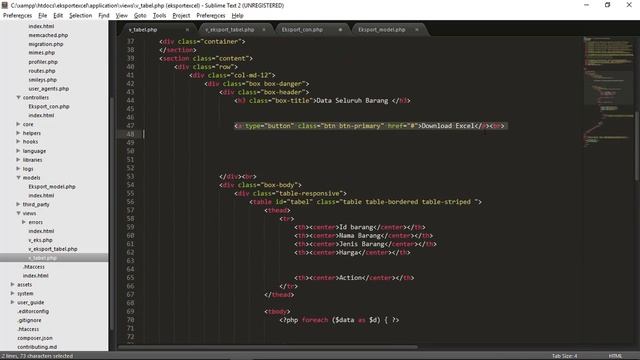Image resolution: width=640 pixels, height=360 pixels.
Task: Click the Tab Size: 4 indicator
Action: point(564,356)
